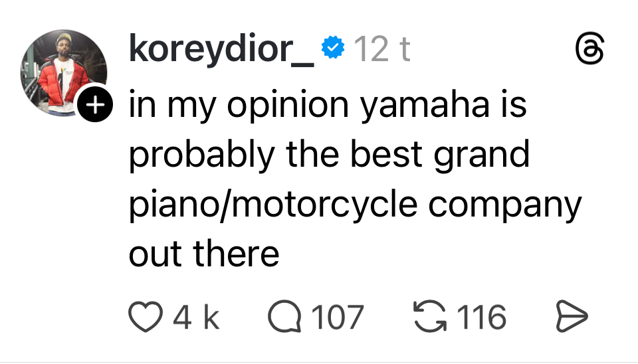Share the post with the paper plane icon

[571, 317]
